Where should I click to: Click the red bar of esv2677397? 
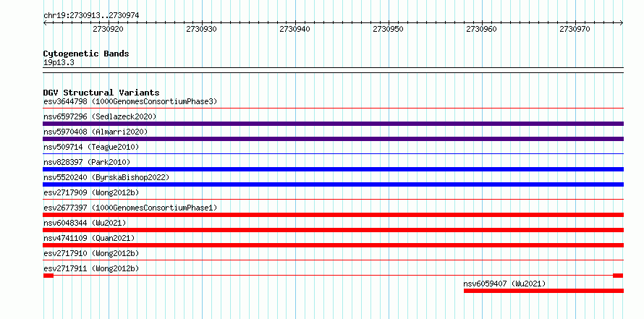tap(333, 215)
